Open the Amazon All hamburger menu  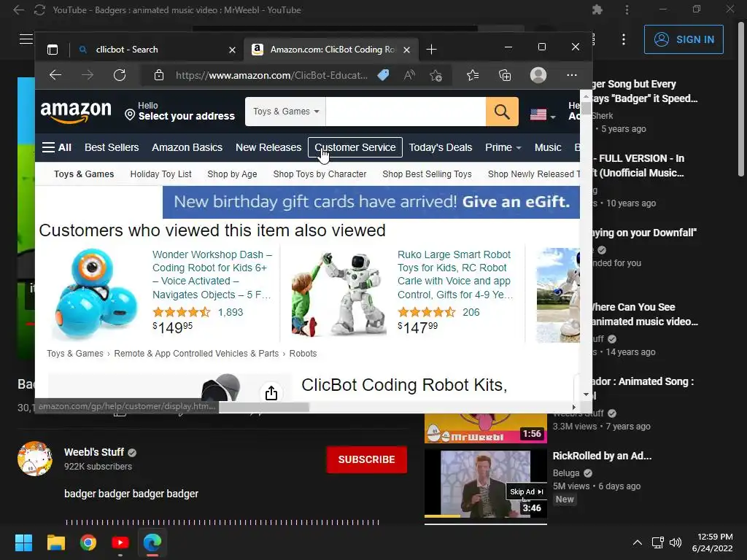click(x=57, y=147)
